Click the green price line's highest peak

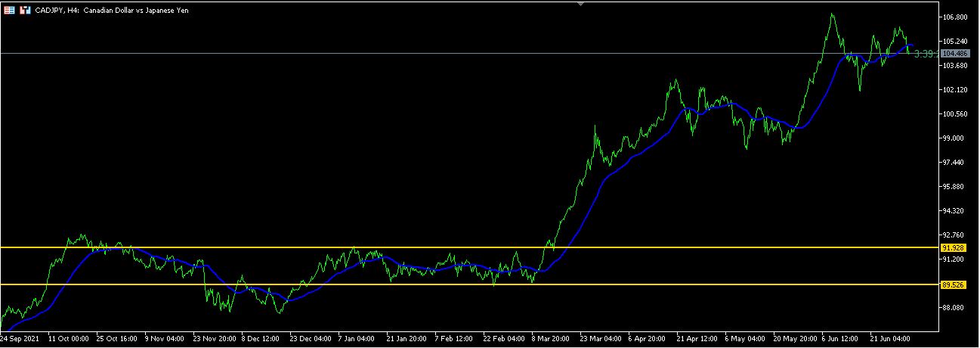pos(833,14)
